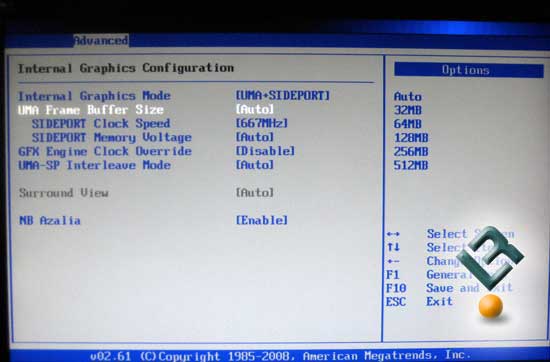This screenshot has height=362, width=550.
Task: Click the Internal Graphics Configuration heading
Action: click(126, 68)
